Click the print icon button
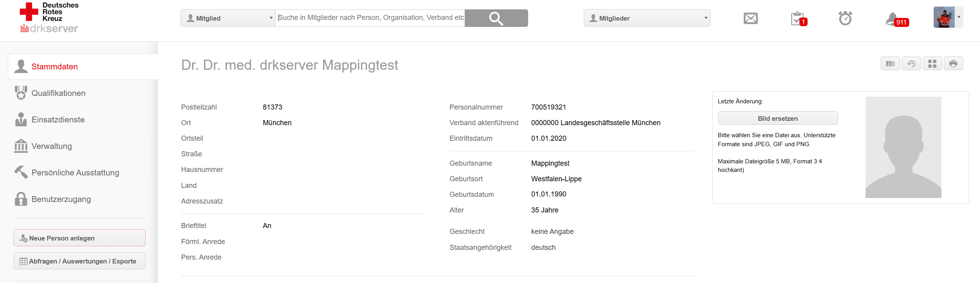980x283 pixels. point(953,64)
